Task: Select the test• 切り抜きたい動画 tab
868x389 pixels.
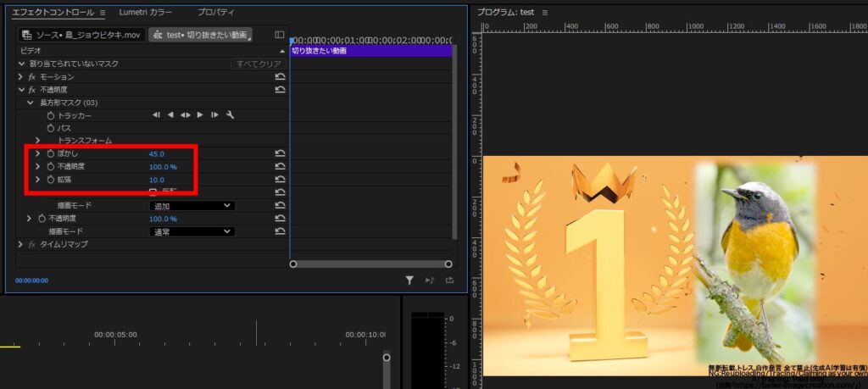Action: 200,35
